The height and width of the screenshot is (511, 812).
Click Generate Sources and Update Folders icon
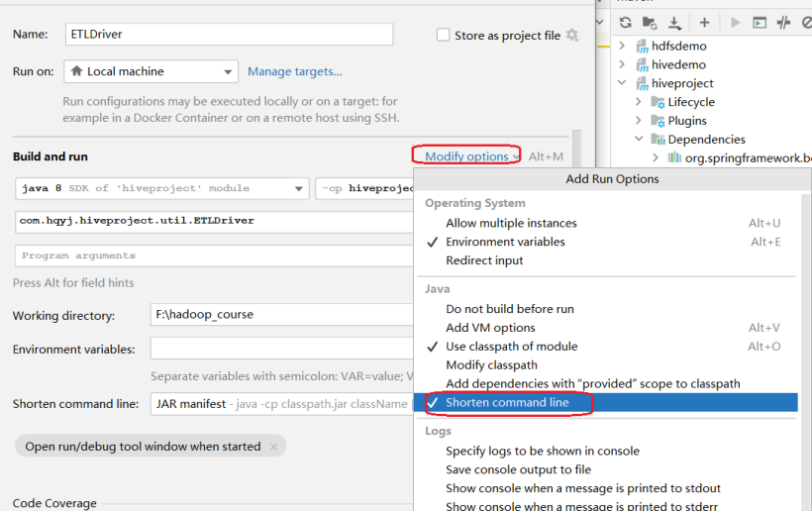click(x=650, y=22)
